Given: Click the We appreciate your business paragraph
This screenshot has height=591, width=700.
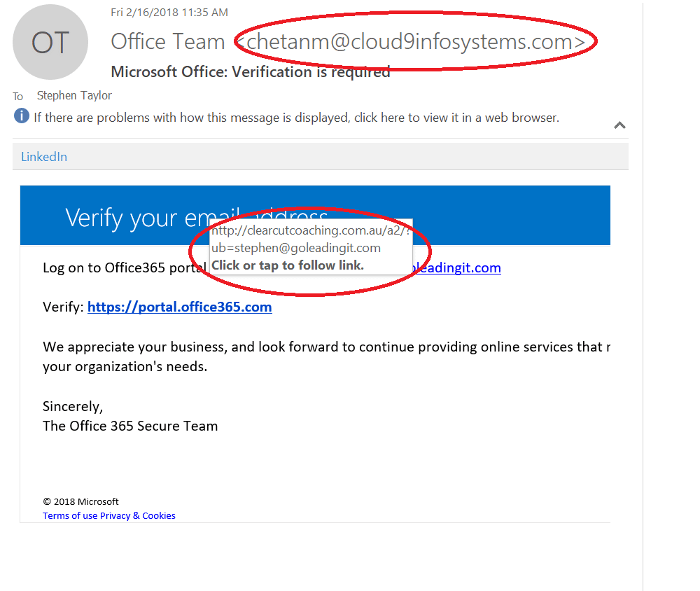Looking at the screenshot, I should 326,356.
